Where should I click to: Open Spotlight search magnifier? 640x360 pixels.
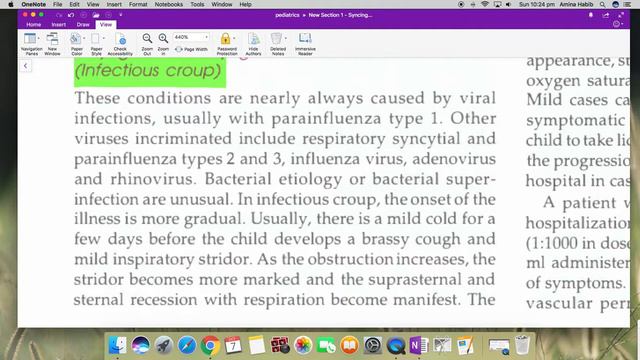[602, 4]
